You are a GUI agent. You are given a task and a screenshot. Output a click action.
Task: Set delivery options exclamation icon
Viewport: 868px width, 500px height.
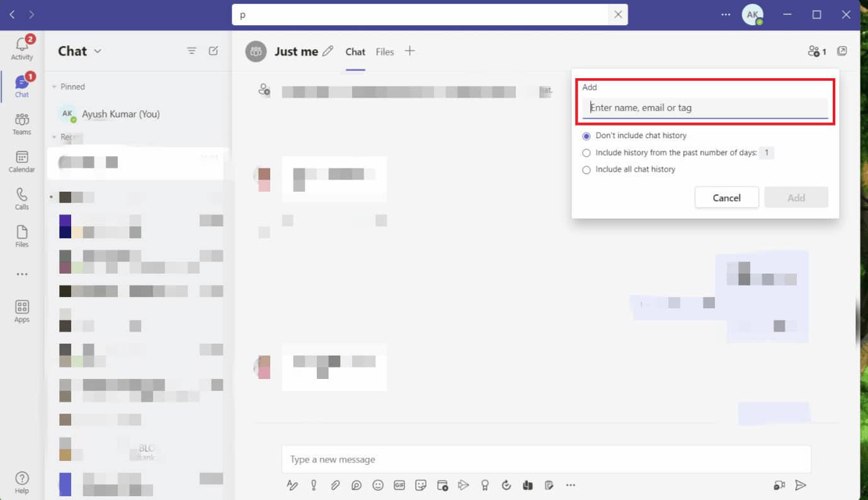(x=314, y=485)
